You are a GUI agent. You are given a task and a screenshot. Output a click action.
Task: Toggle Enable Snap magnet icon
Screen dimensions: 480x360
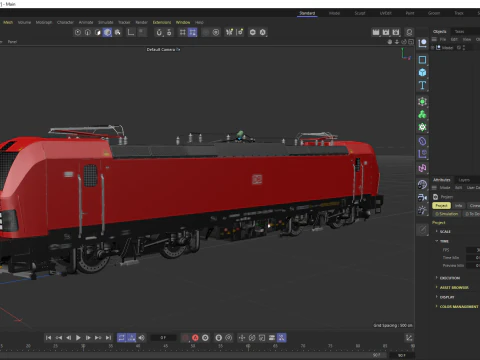click(159, 32)
